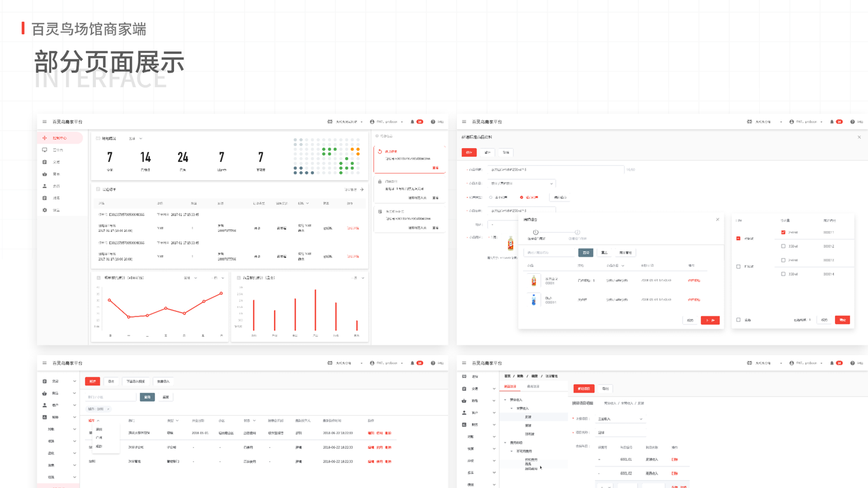This screenshot has height=488, width=868.
Task: Choose second option in city sort dropdown list
Action: (x=99, y=438)
